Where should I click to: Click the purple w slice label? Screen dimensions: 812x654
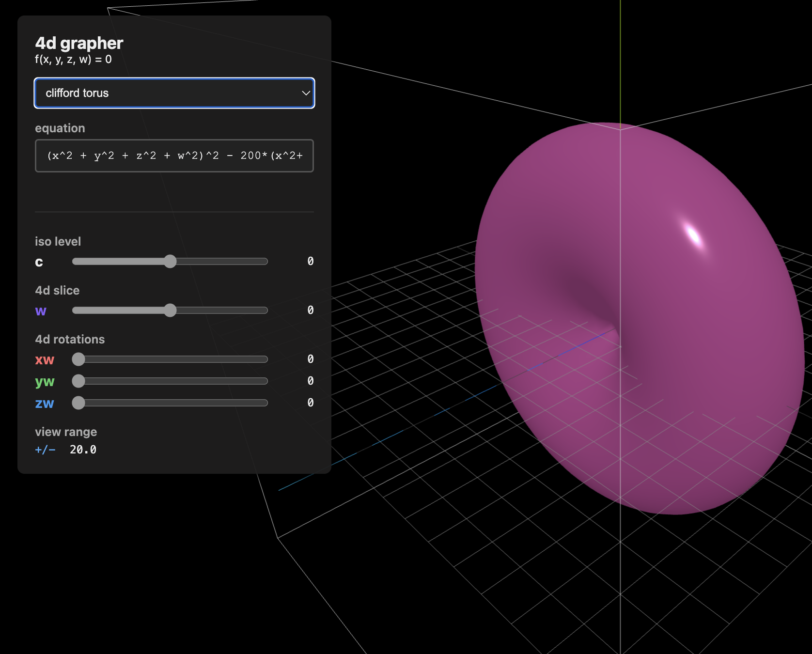[41, 311]
